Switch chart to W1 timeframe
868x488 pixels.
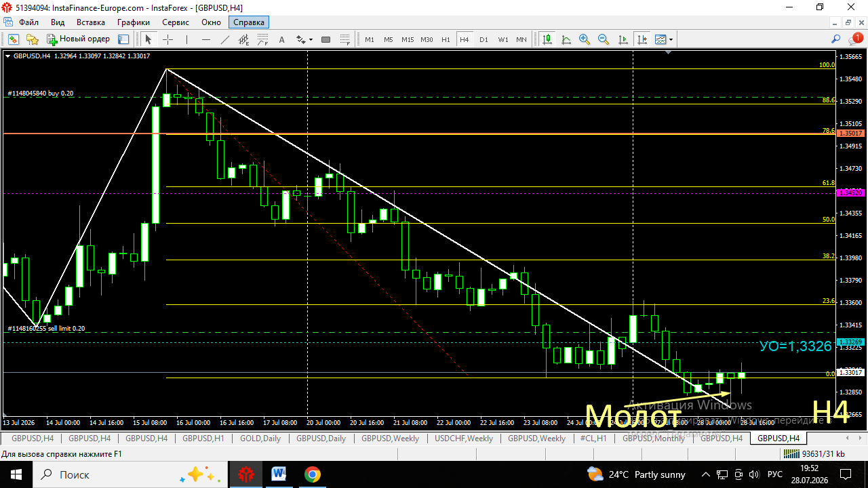[x=503, y=39]
